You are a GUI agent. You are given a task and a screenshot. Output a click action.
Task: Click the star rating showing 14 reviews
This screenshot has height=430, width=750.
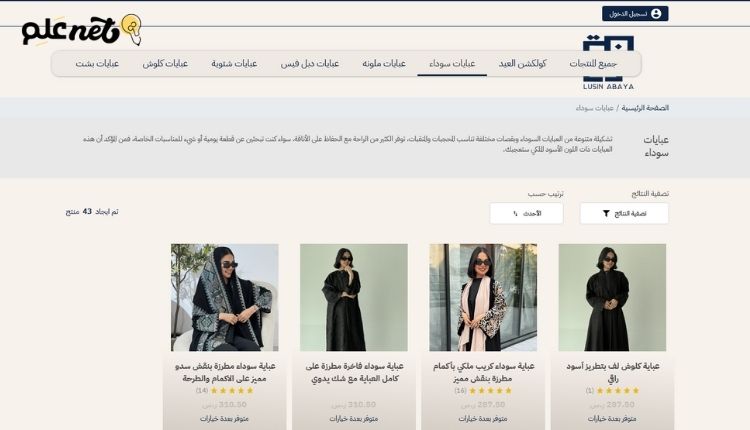(232, 391)
